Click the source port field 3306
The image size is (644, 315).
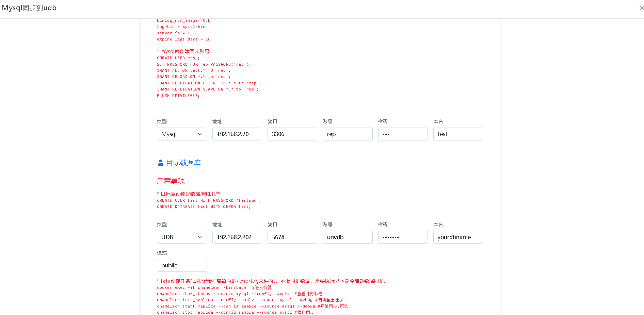click(292, 134)
